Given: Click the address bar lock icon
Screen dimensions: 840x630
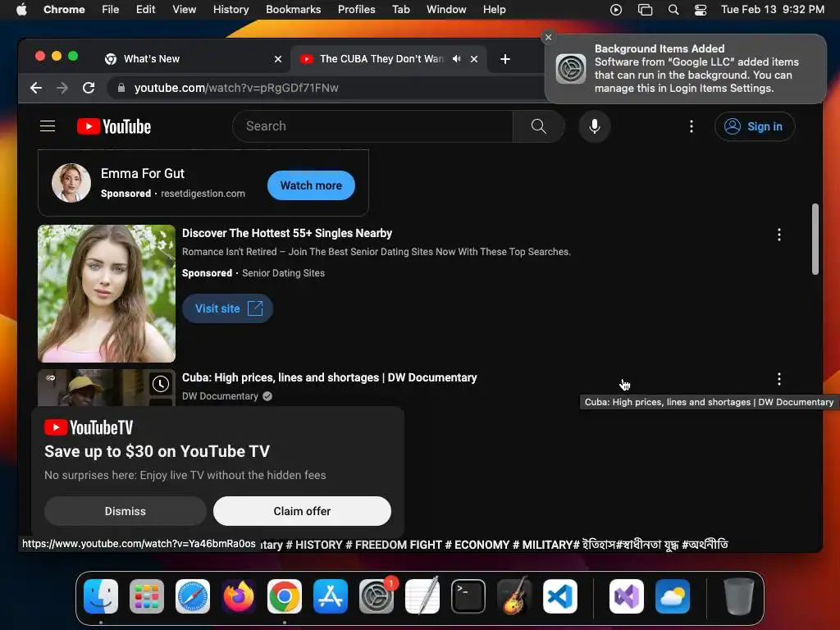Looking at the screenshot, I should coord(121,88).
